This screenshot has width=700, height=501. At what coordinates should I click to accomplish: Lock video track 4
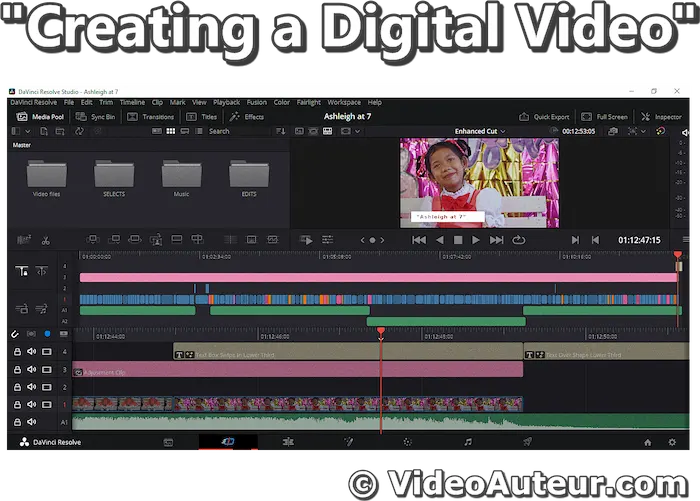17,352
